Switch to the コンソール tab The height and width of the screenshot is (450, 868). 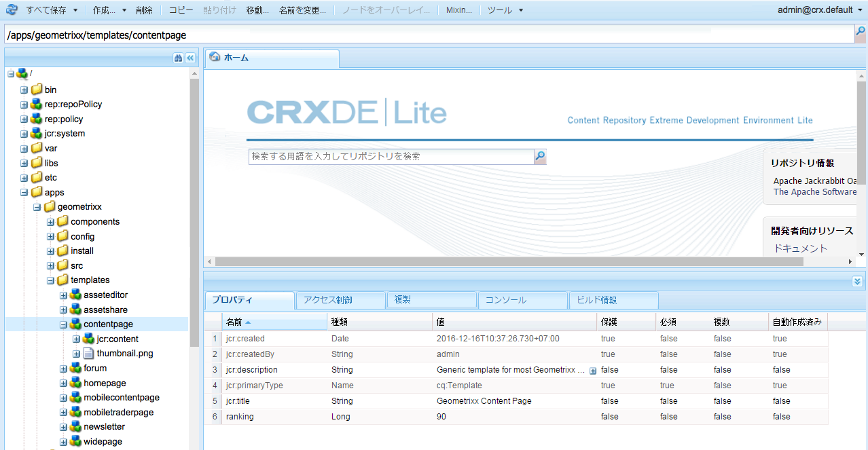point(523,300)
